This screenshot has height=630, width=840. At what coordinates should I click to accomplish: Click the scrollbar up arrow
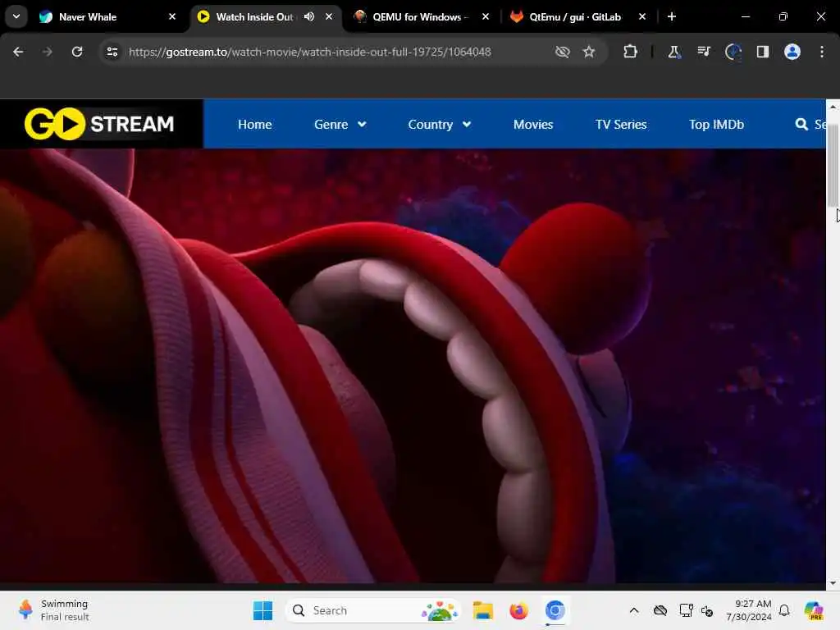833,106
